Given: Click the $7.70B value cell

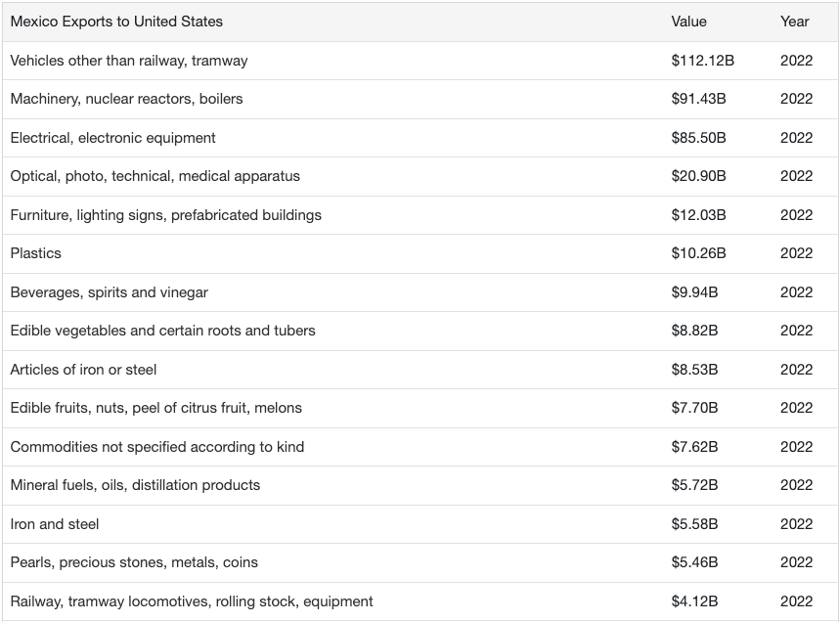Looking at the screenshot, I should pyautogui.click(x=694, y=408).
